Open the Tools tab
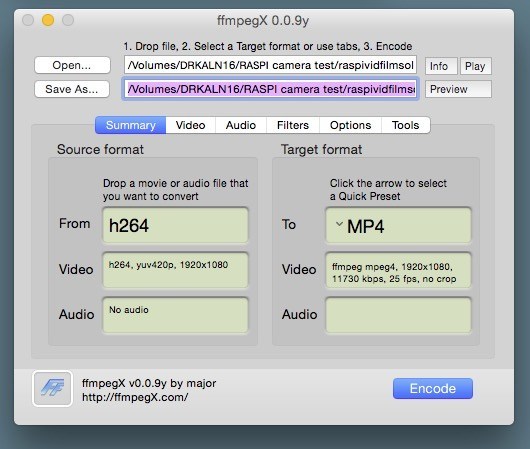Screen dimensions: 530x449 [x=406, y=125]
